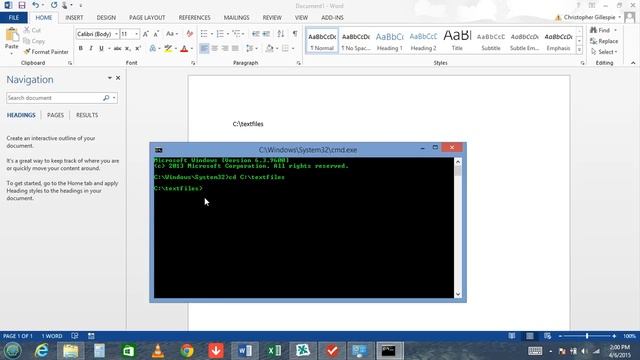The width and height of the screenshot is (640, 360).
Task: Switch to the PAGE LAYOUT tab
Action: click(147, 18)
